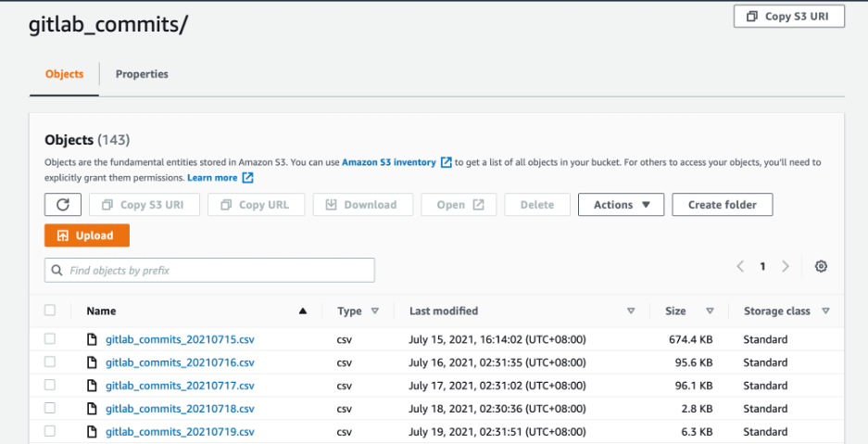Click external link icon beside Amazon S3 inventory
The image size is (868, 444).
point(447,162)
